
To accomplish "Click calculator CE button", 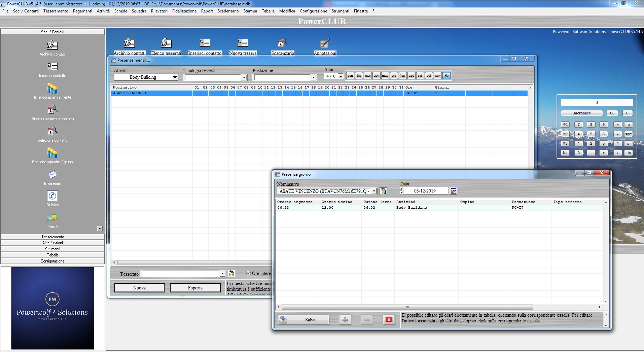I will pos(612,113).
